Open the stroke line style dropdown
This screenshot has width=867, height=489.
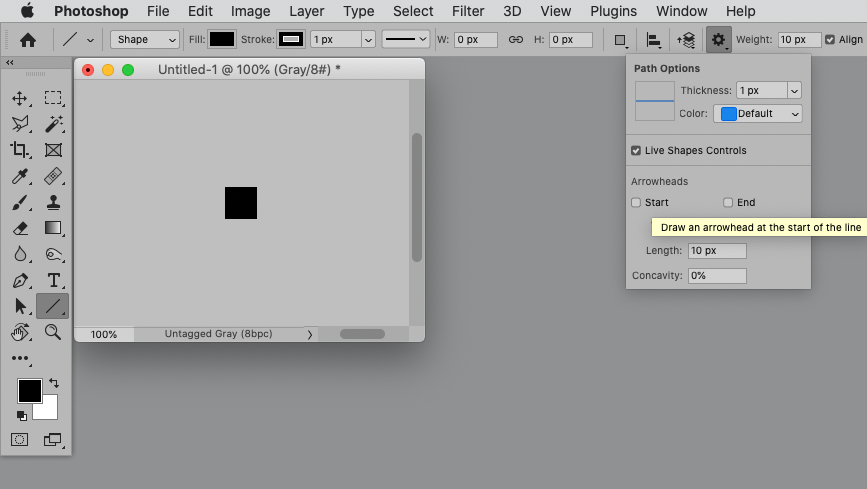406,39
